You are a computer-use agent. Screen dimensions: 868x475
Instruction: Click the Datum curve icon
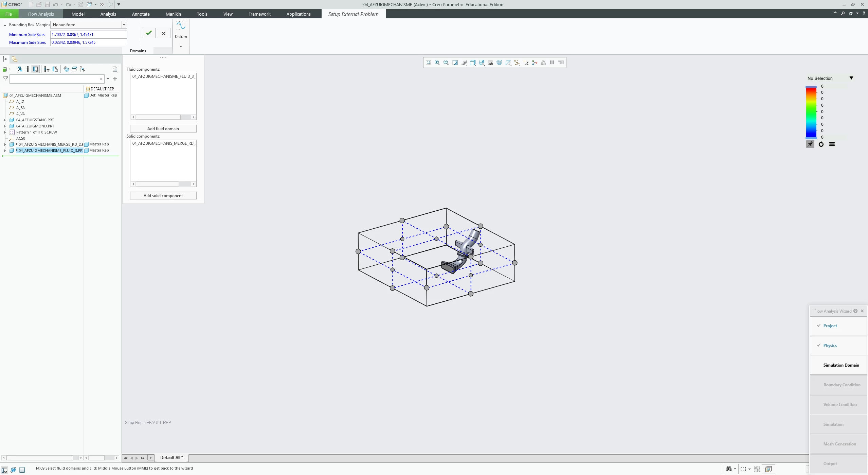(181, 26)
